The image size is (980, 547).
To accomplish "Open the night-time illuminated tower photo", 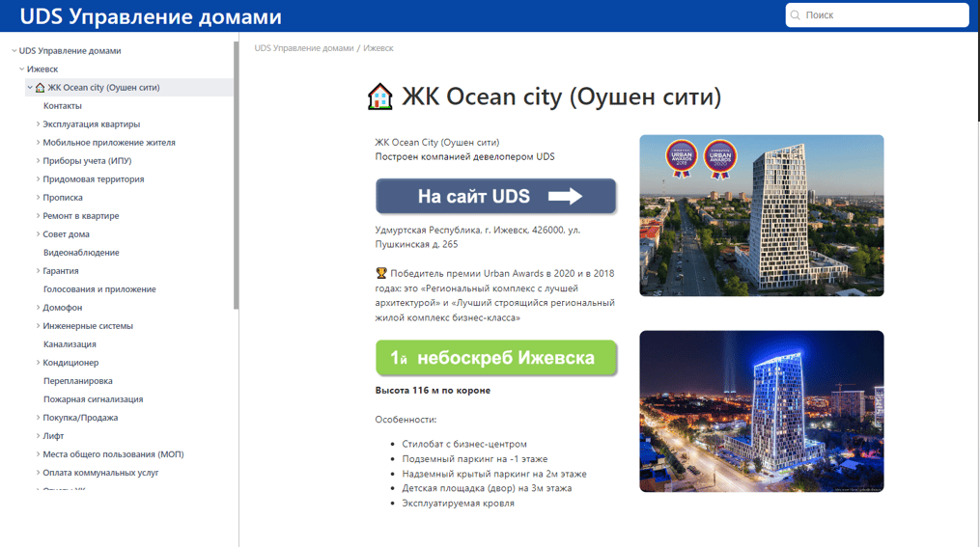I will tap(761, 412).
